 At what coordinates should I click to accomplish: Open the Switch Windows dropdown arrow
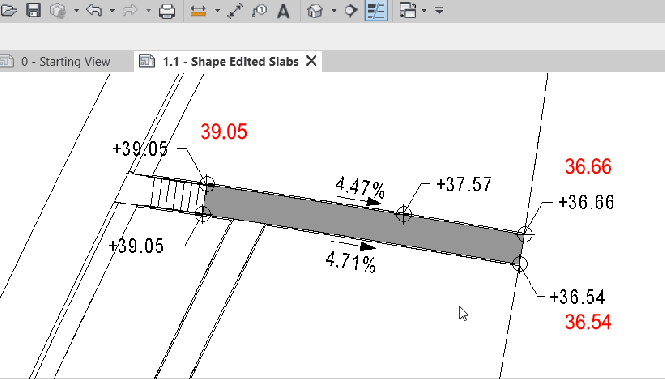coord(424,10)
